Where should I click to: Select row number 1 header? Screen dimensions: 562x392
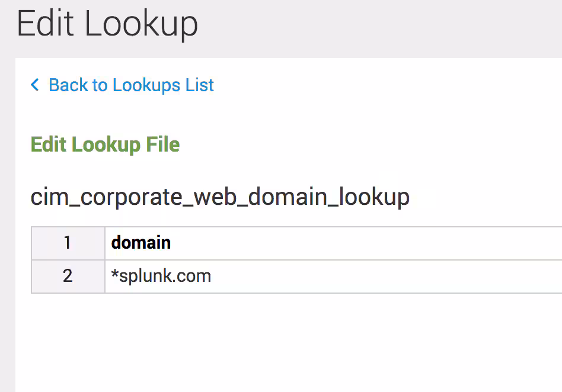(68, 243)
